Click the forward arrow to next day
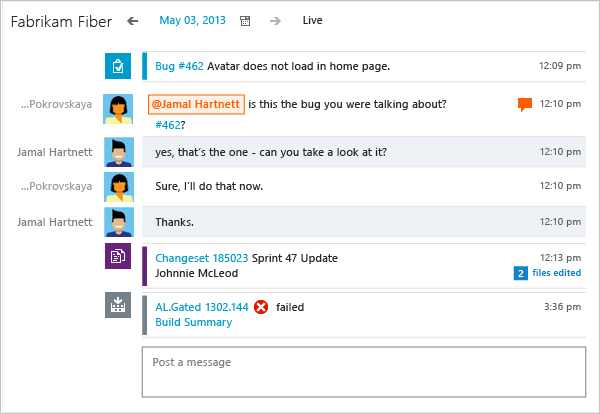600x414 pixels. tap(275, 20)
